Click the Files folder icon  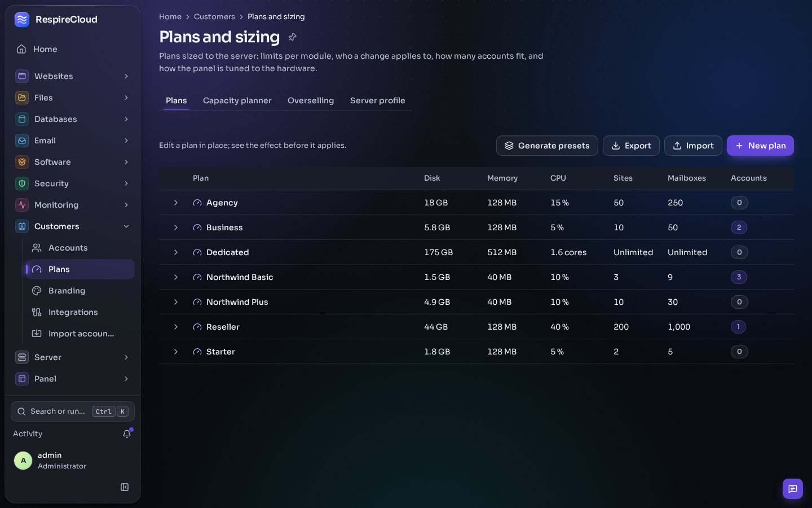(x=22, y=98)
